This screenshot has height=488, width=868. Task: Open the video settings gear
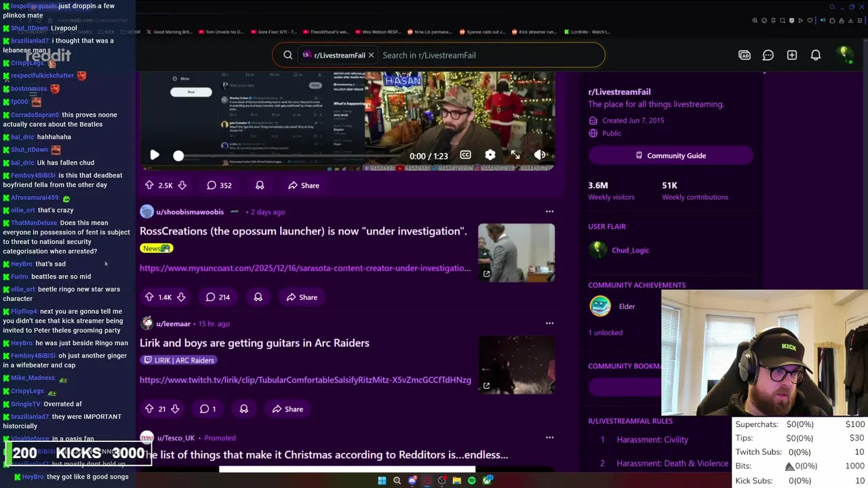tap(490, 155)
